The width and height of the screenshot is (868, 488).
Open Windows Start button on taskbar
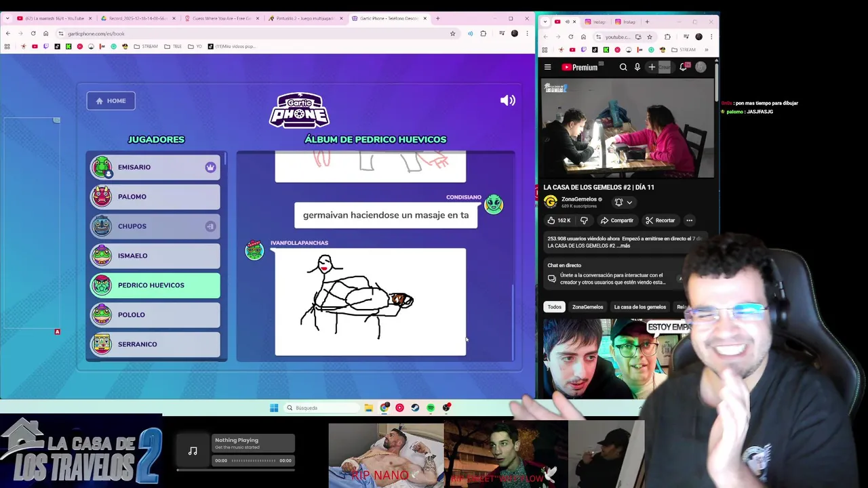274,408
